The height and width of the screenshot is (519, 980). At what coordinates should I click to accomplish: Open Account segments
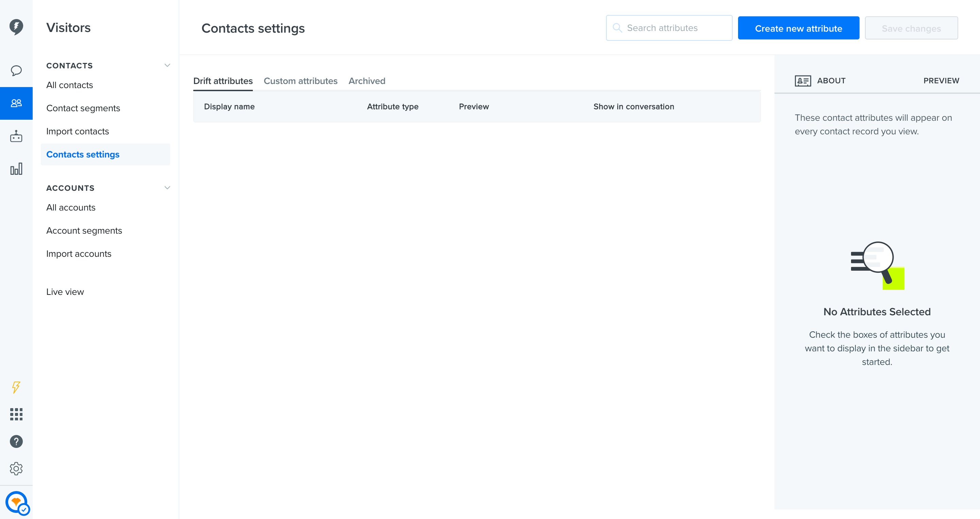84,231
